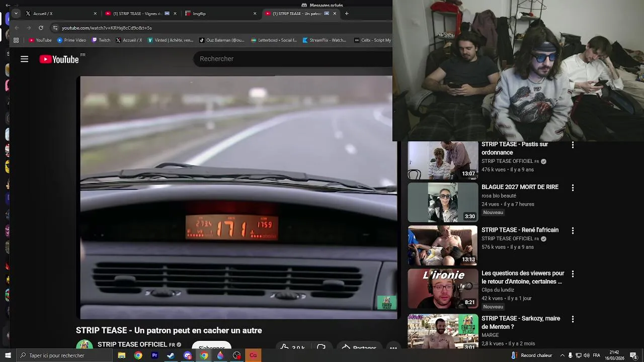
Task: Open STRIP TEASE - Sarkozy, maire de Menton
Action: (521, 322)
